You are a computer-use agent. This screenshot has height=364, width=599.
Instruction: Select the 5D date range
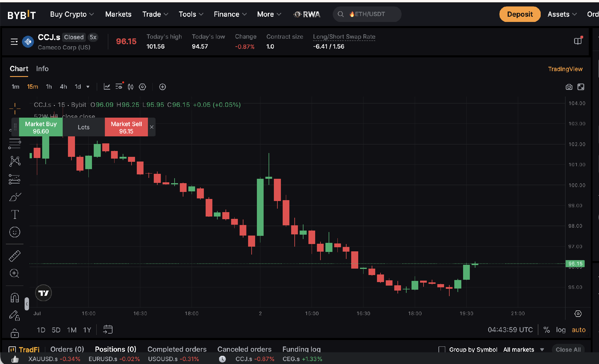56,330
